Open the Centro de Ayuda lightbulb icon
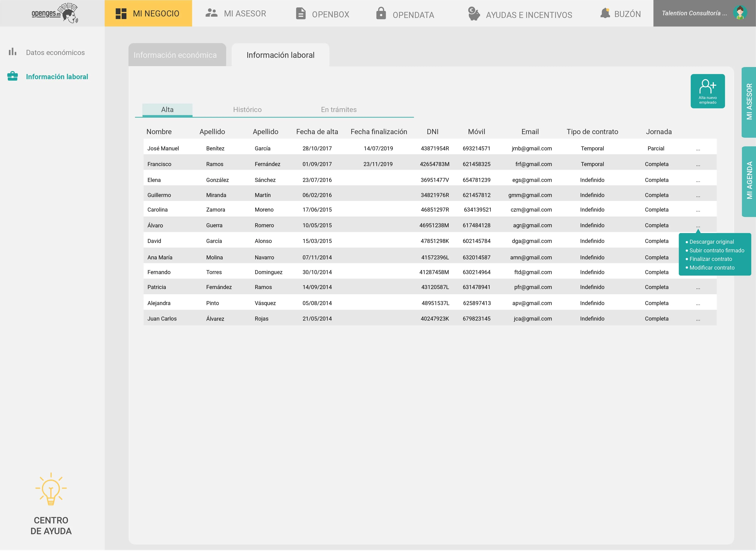756x551 pixels. pyautogui.click(x=51, y=489)
